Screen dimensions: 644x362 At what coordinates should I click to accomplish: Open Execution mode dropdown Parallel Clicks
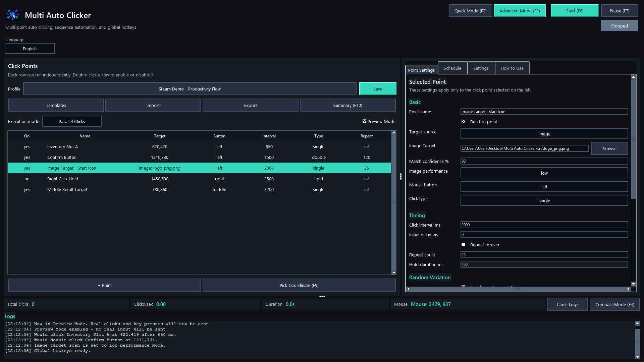point(72,121)
